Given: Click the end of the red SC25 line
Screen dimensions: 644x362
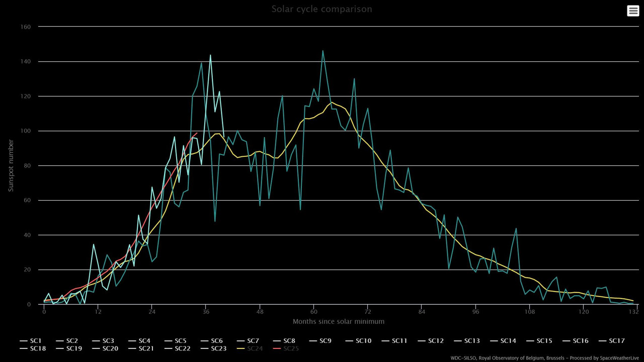Looking at the screenshot, I should click(197, 133).
